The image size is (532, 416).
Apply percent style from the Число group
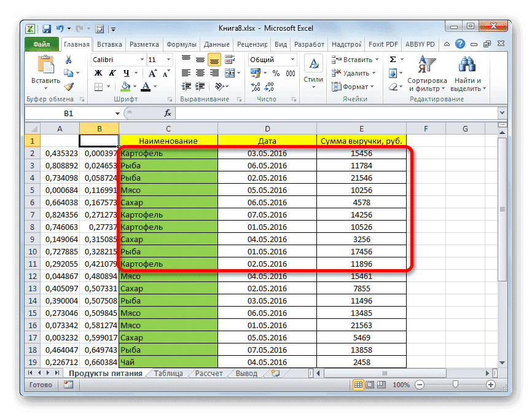pos(275,73)
